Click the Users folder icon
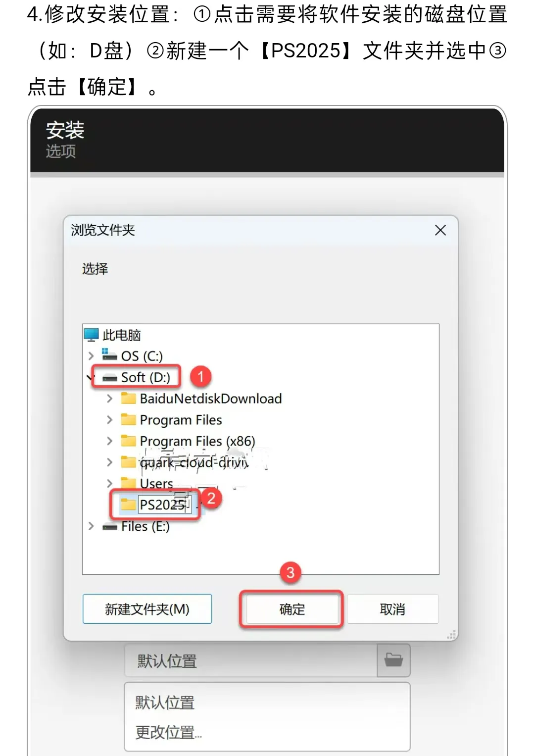Image resolution: width=534 pixels, height=756 pixels. 129,483
